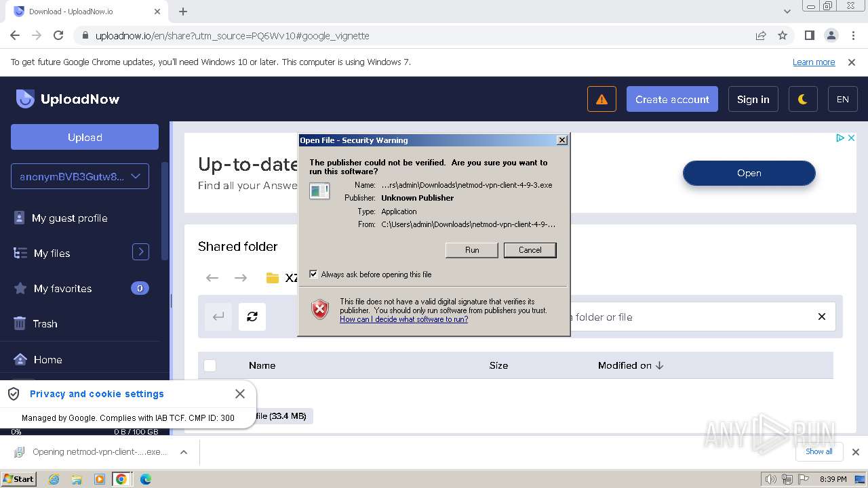Viewport: 868px width, 488px height.
Task: Click the Sign in button
Action: tap(753, 99)
